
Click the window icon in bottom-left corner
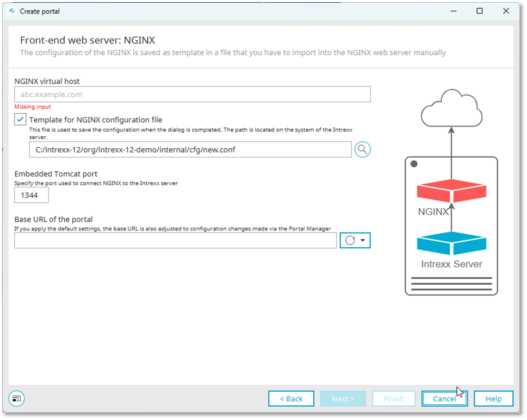click(17, 398)
